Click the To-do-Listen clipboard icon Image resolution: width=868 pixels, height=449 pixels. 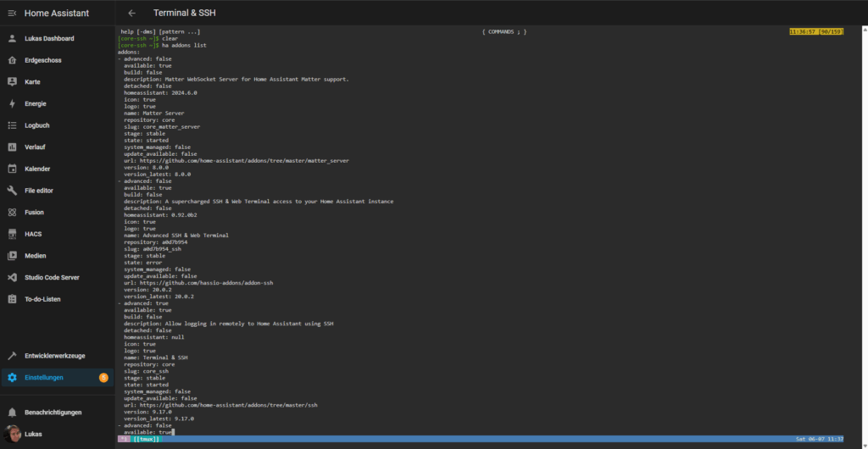12,299
